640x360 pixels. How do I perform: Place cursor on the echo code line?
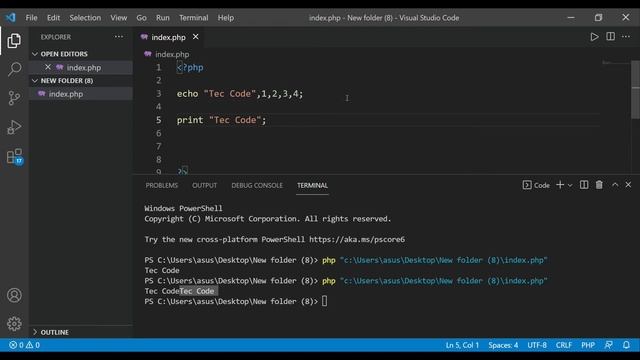(x=240, y=94)
